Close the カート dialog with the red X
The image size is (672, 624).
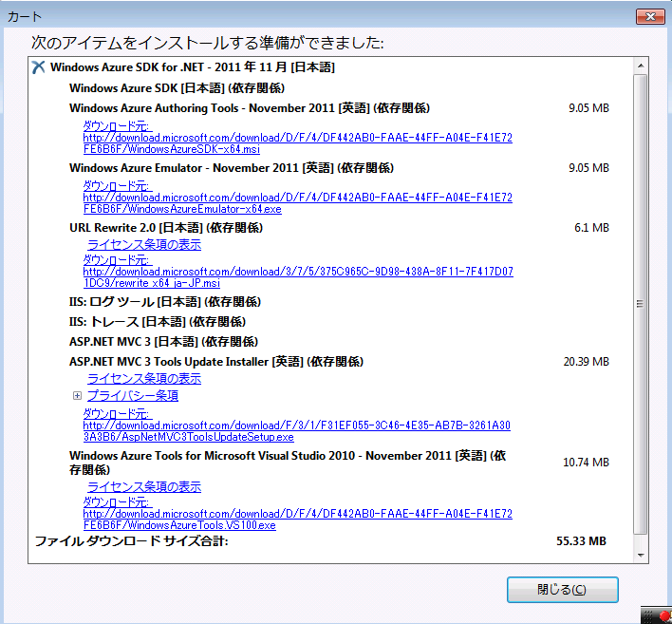pyautogui.click(x=650, y=16)
